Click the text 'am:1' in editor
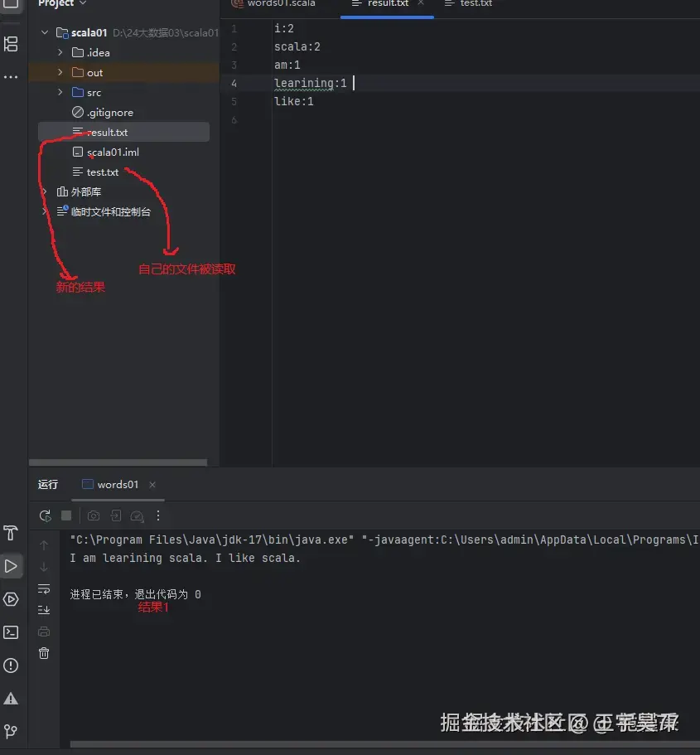 (287, 65)
